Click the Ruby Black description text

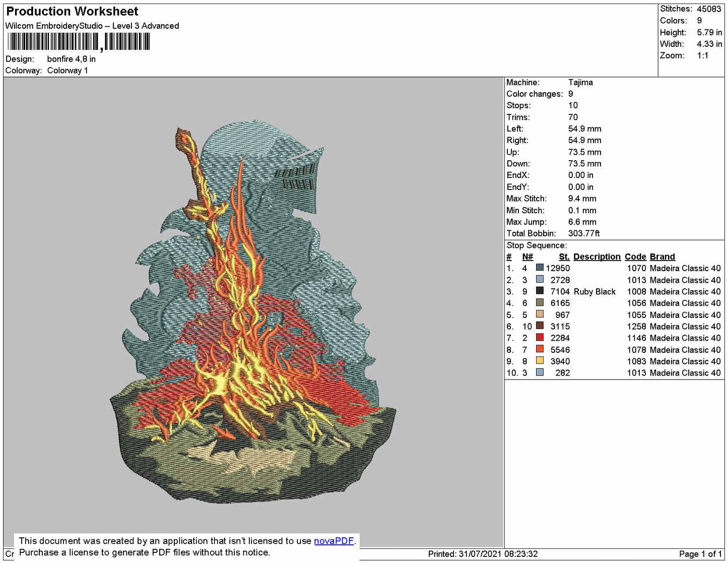click(594, 291)
